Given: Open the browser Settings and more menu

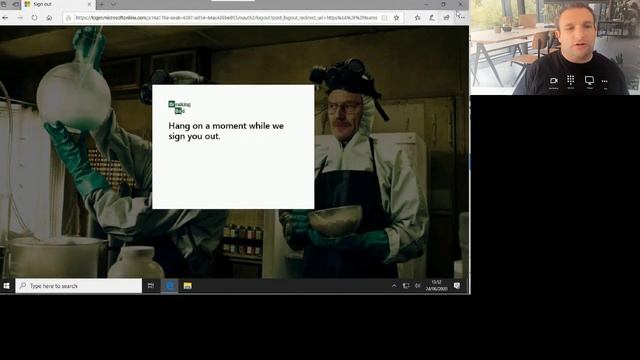Looking at the screenshot, I should point(462,18).
